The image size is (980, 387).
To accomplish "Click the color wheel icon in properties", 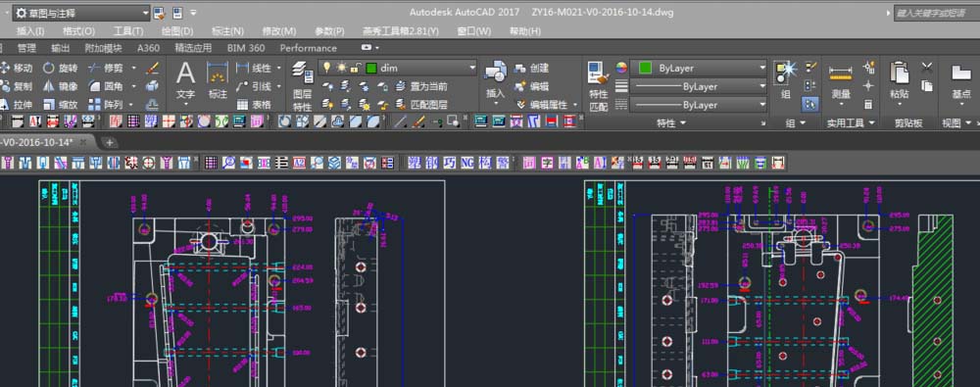I will click(620, 68).
